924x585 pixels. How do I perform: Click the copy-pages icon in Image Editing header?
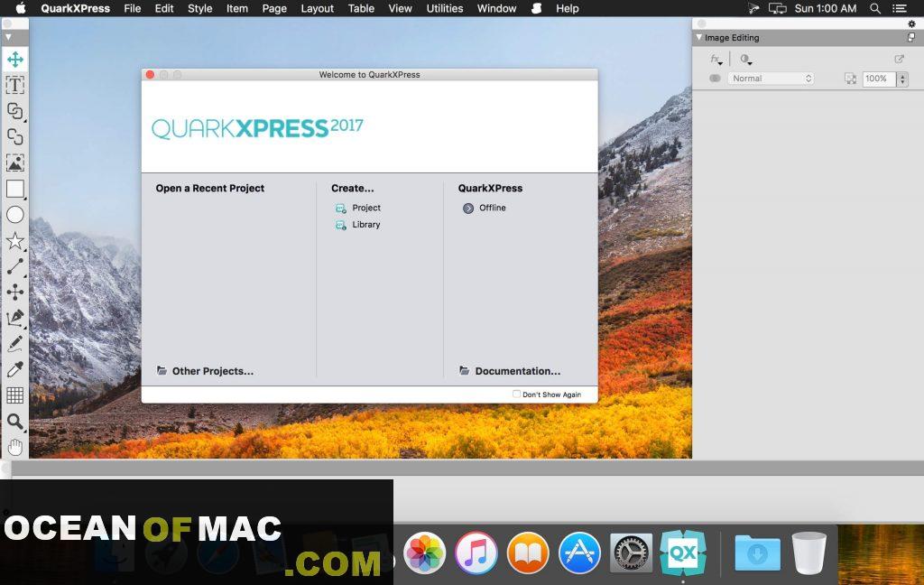pyautogui.click(x=911, y=37)
